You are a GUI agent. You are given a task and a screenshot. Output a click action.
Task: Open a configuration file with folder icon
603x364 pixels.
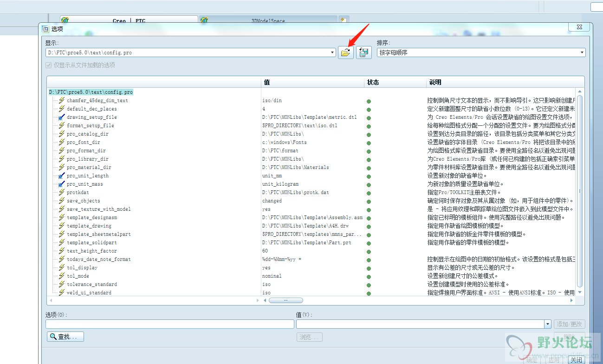(345, 52)
